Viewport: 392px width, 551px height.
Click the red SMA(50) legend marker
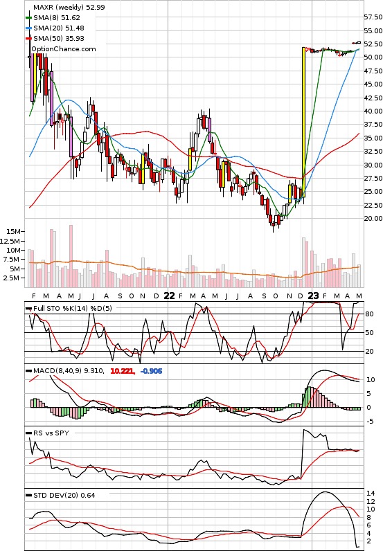click(x=30, y=39)
